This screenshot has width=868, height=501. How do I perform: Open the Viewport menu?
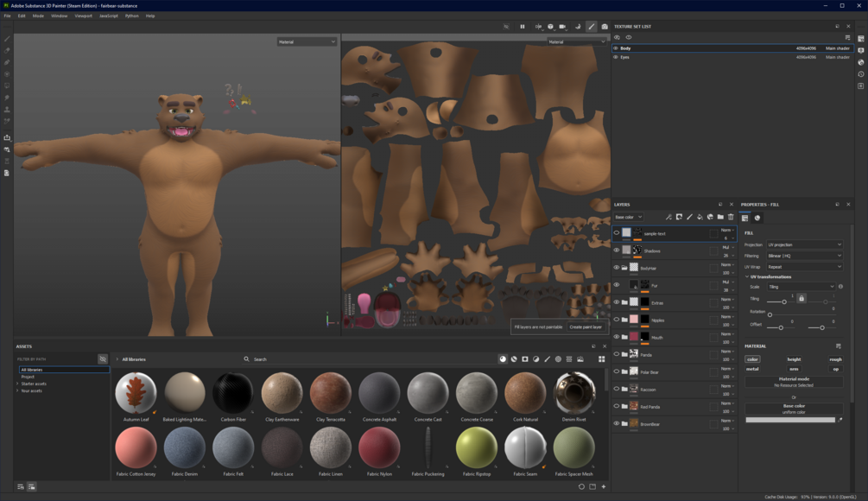[84, 16]
